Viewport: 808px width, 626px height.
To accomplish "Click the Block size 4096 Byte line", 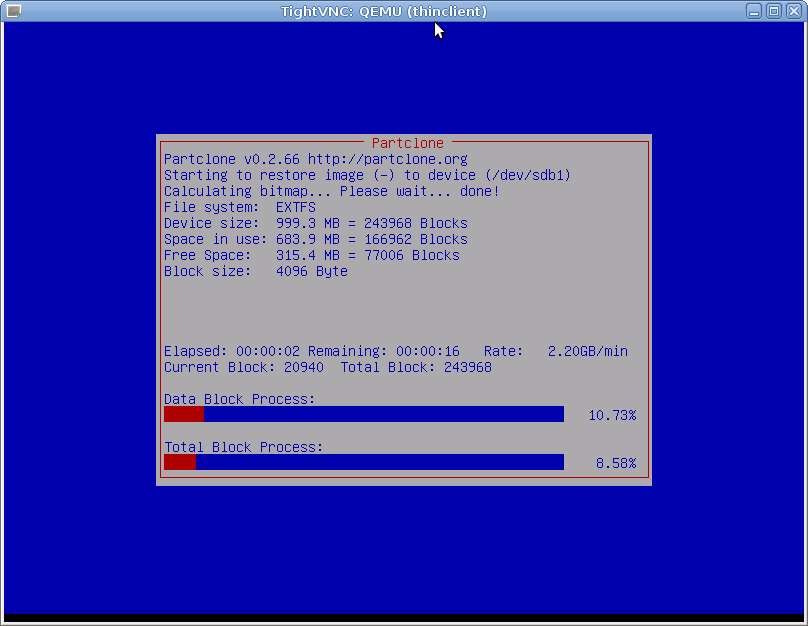I will tap(256, 272).
